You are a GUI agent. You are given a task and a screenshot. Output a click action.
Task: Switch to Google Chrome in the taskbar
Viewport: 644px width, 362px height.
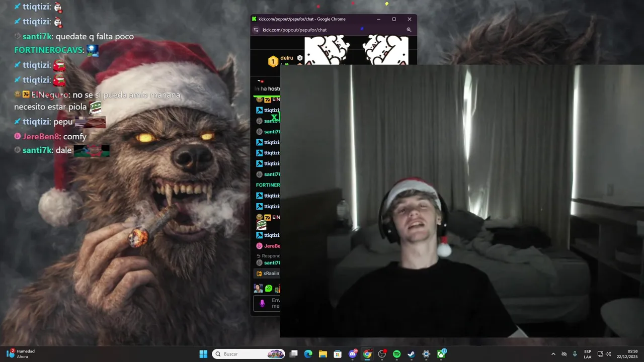[367, 354]
